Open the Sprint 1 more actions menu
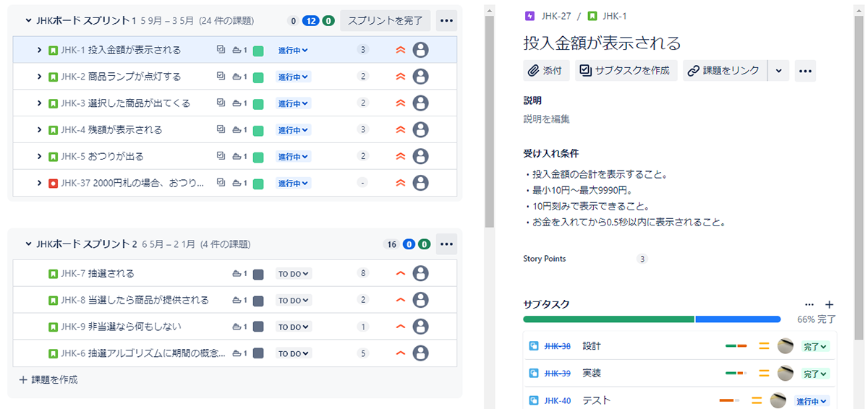The image size is (868, 409). (446, 20)
